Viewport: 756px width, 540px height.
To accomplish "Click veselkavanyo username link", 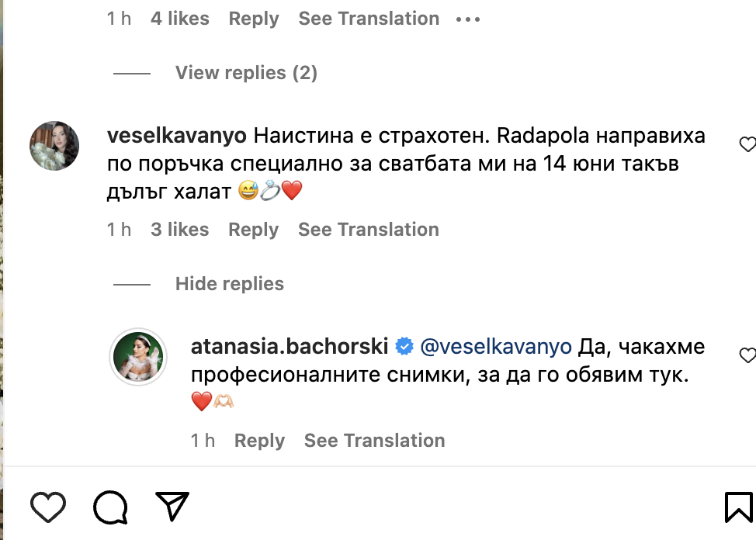I will coord(177,136).
